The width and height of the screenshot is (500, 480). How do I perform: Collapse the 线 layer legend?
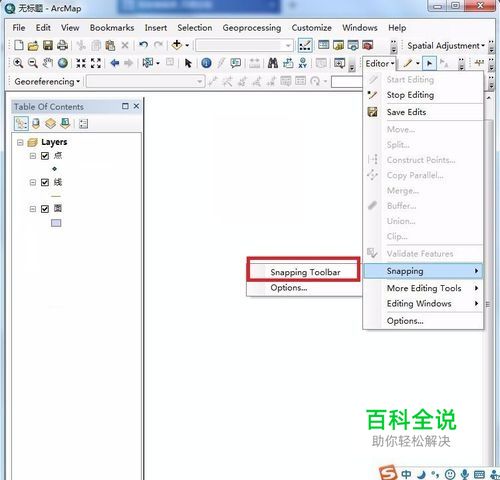(33, 182)
